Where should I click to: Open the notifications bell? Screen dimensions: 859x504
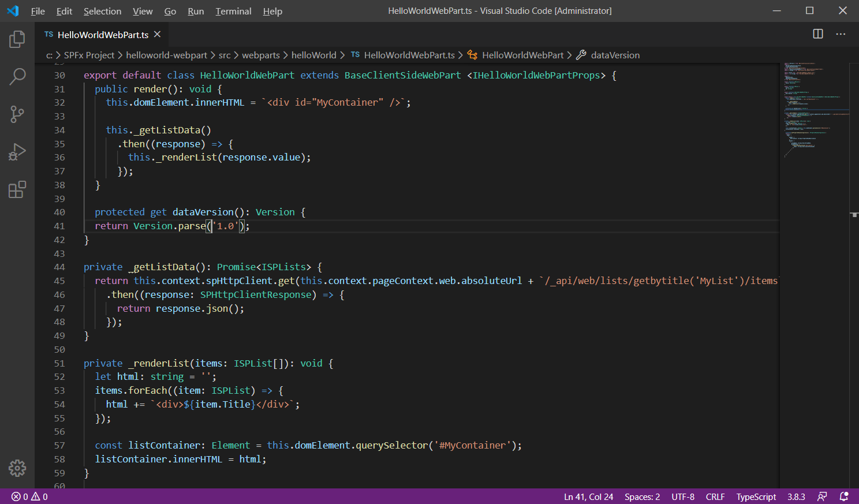coord(843,496)
